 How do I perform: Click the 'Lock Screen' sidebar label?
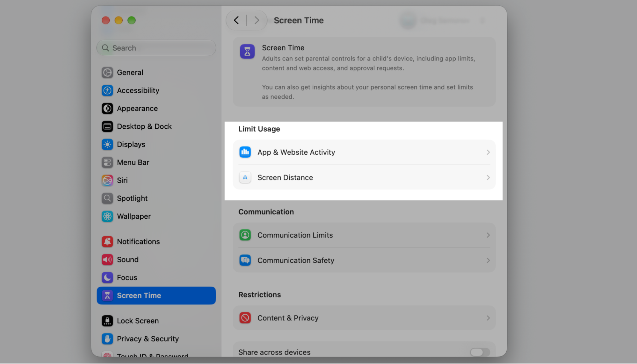(138, 321)
